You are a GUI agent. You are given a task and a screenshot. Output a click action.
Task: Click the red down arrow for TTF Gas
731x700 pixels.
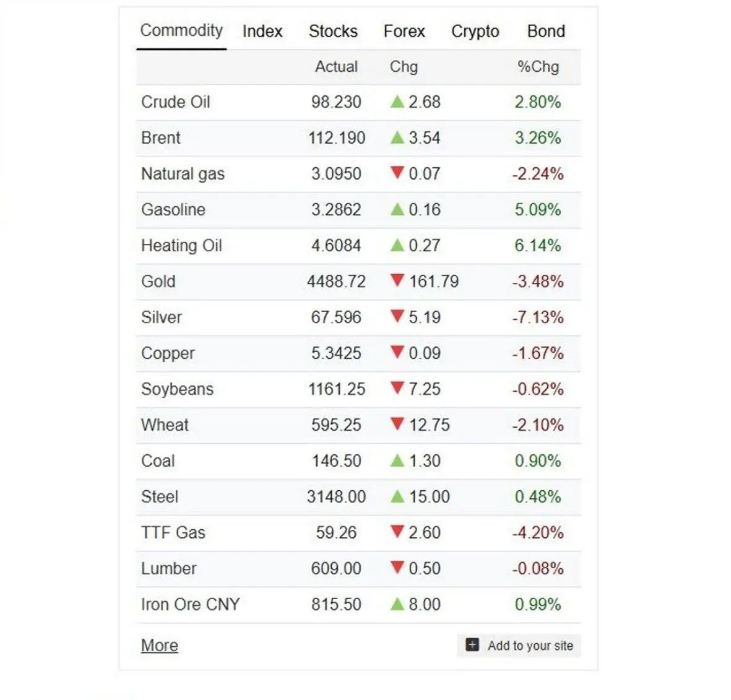click(x=397, y=532)
